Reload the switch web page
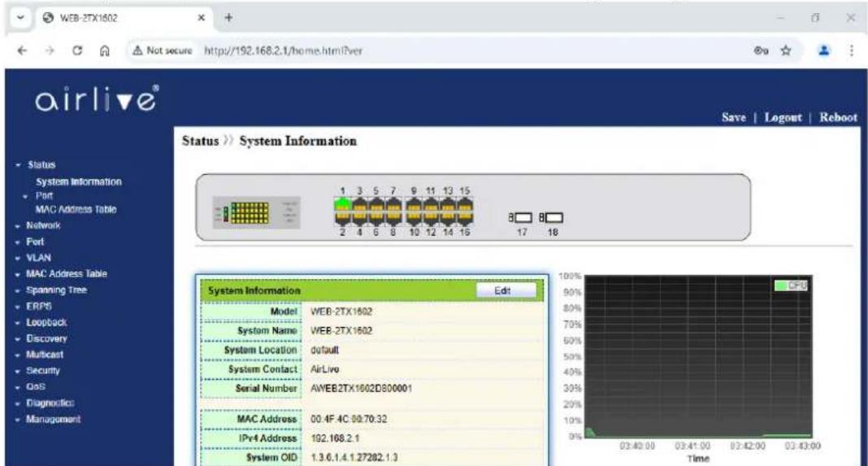 [77, 50]
